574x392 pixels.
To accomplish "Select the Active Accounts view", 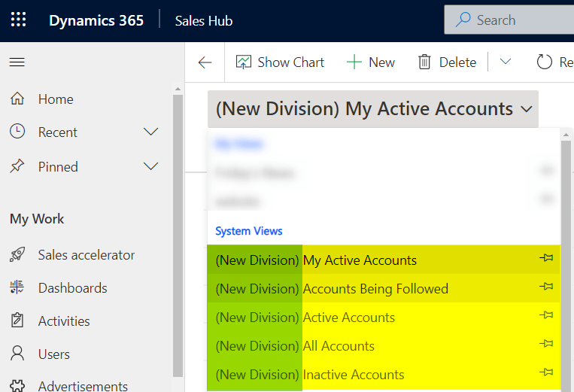I will tap(348, 318).
